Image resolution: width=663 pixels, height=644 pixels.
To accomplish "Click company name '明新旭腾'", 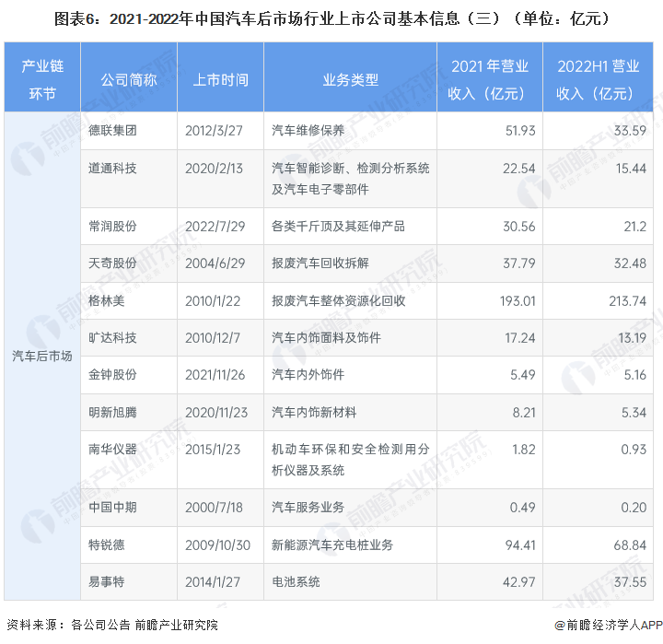I will pos(112,412).
